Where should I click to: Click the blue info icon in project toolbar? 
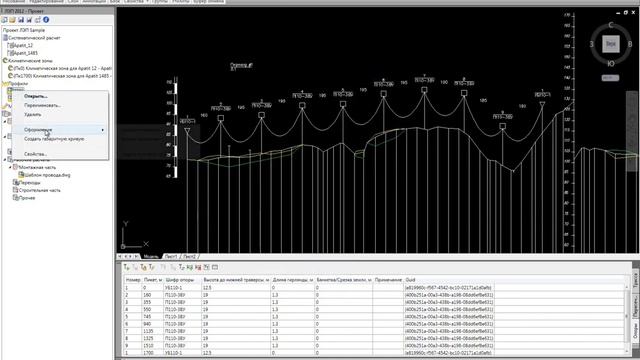click(x=46, y=20)
